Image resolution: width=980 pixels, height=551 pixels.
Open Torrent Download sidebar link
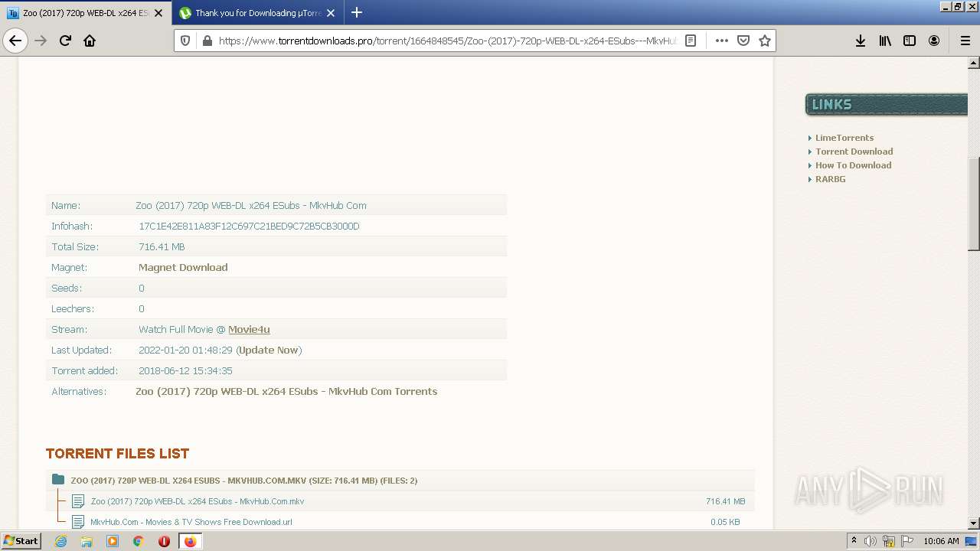[x=854, y=152]
